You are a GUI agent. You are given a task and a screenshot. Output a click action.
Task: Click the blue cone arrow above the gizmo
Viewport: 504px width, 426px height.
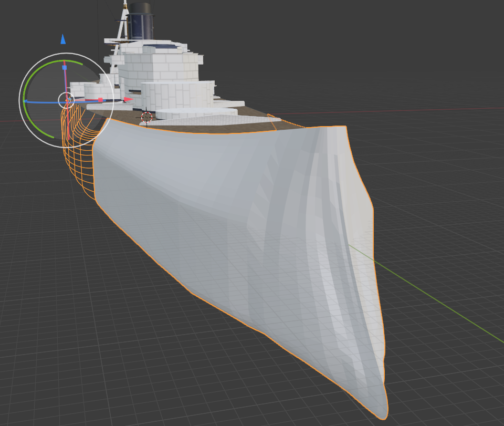[63, 39]
